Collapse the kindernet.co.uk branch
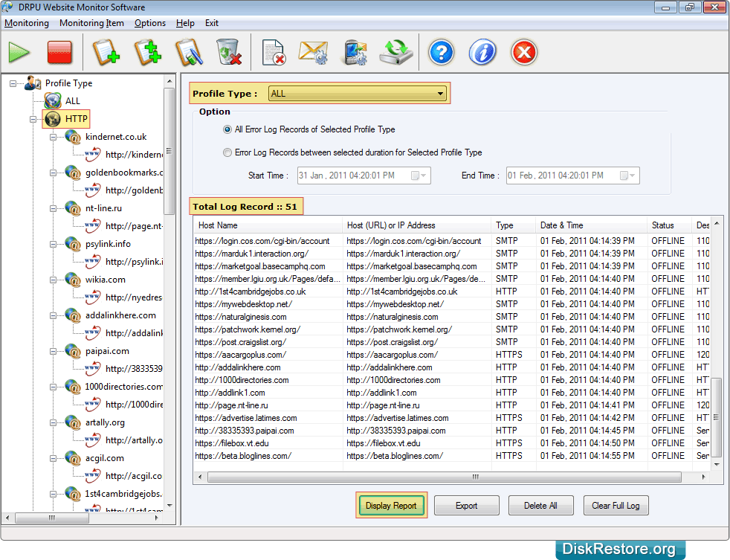The image size is (730, 560). click(53, 137)
